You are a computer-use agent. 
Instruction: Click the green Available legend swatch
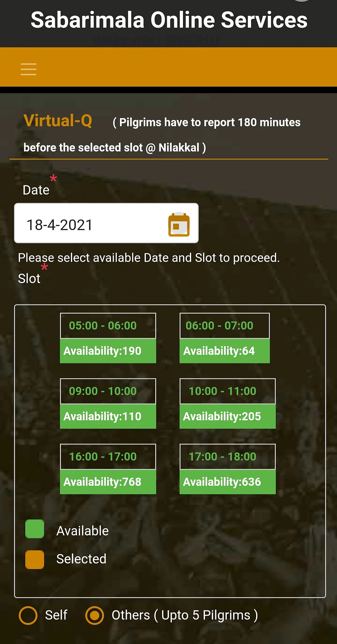click(35, 529)
